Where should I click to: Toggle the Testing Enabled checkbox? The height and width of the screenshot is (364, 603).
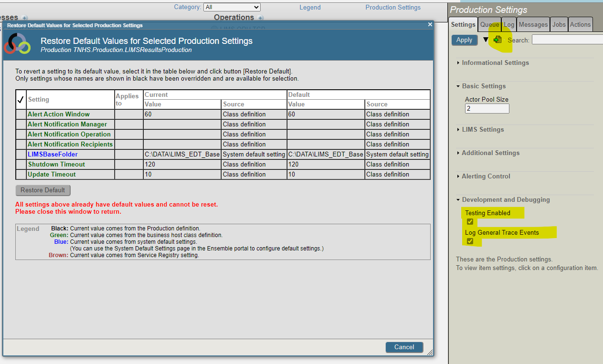tap(470, 221)
